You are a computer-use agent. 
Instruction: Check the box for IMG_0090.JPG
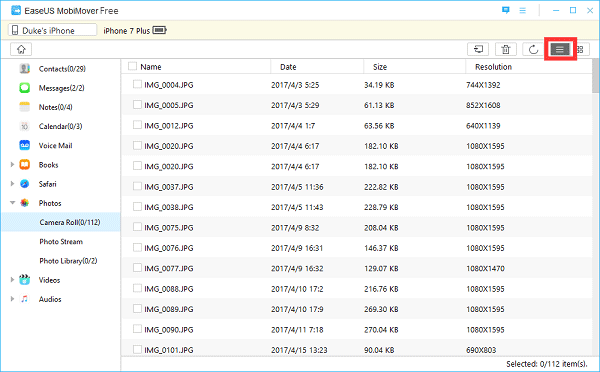(x=137, y=329)
